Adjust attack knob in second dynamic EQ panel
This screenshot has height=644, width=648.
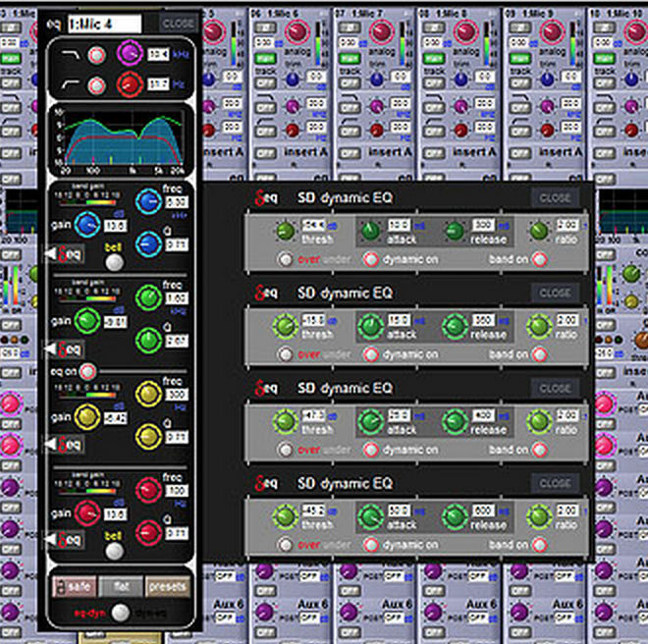(x=371, y=326)
